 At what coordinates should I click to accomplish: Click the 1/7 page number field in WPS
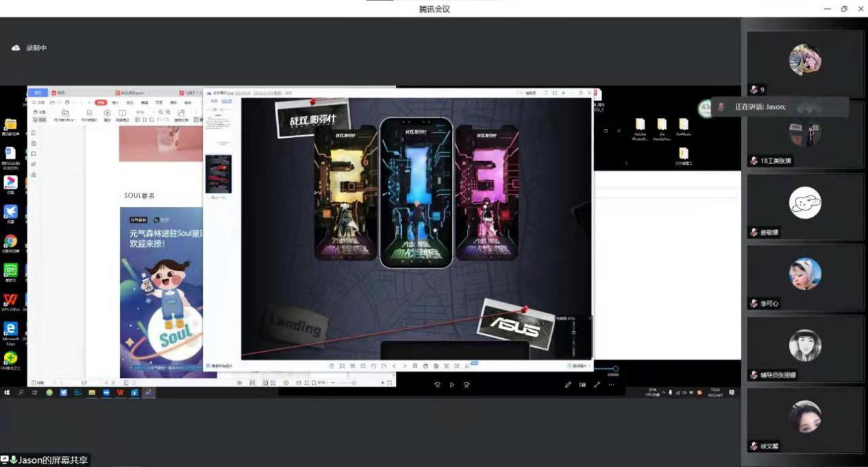point(84,382)
